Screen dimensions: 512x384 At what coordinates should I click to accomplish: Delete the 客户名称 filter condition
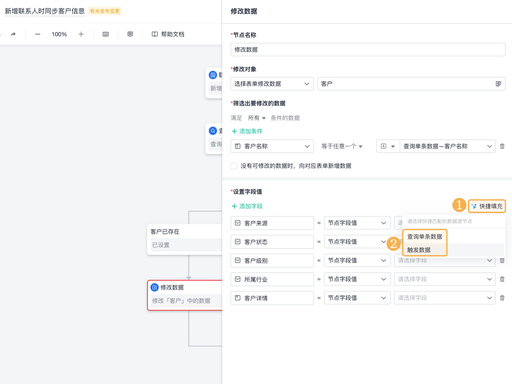pyautogui.click(x=502, y=146)
